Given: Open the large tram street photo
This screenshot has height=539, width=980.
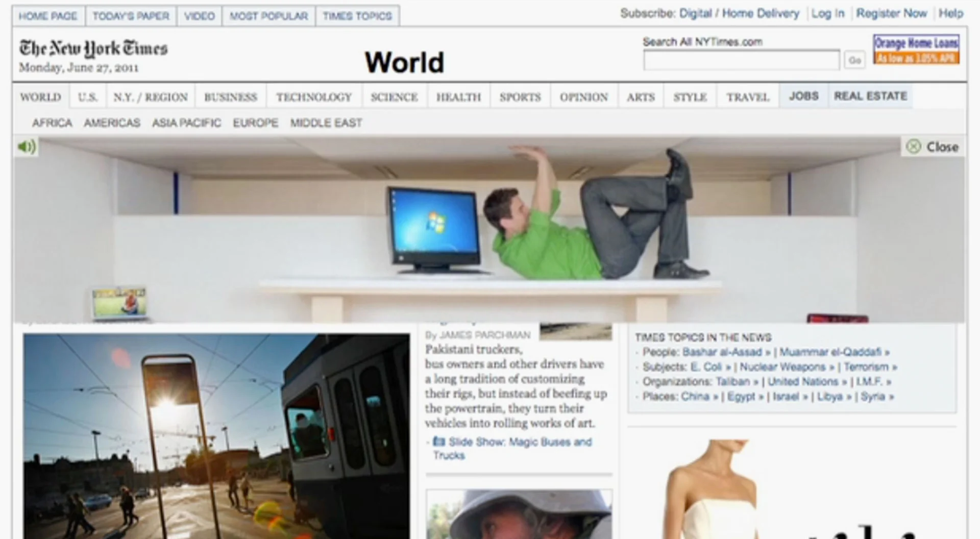Looking at the screenshot, I should [x=216, y=436].
